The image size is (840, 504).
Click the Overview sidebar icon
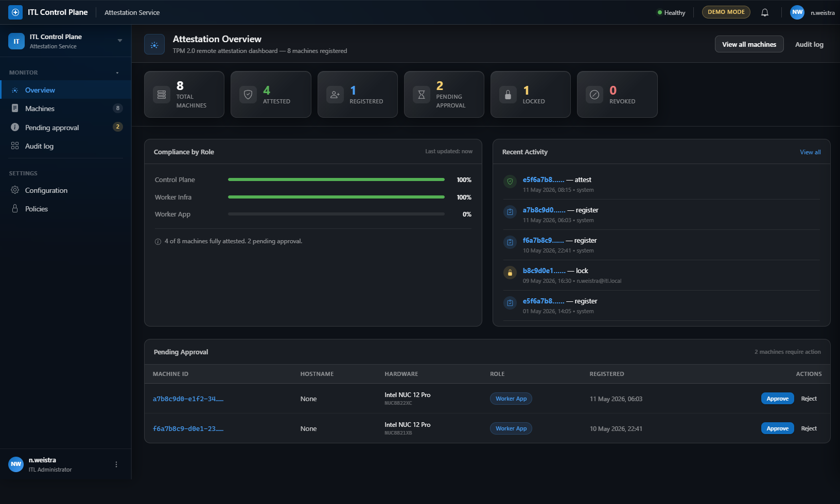tap(15, 90)
